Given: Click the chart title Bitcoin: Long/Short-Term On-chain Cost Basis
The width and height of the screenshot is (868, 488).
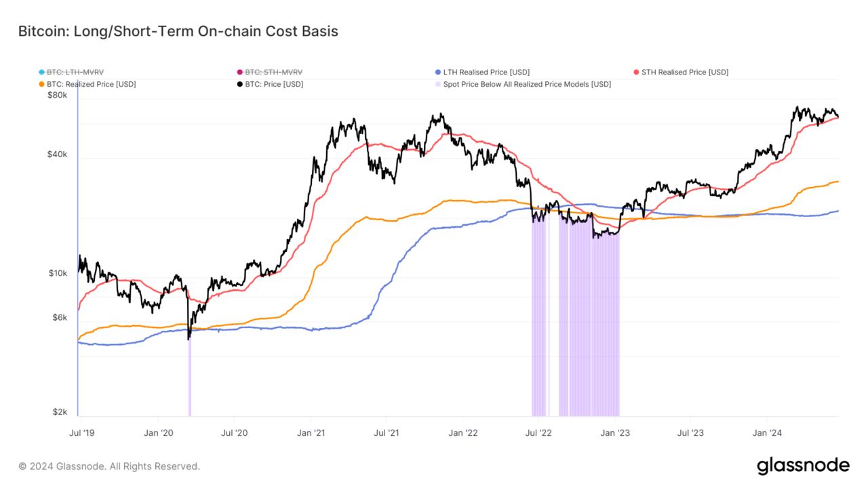Looking at the screenshot, I should [x=178, y=32].
